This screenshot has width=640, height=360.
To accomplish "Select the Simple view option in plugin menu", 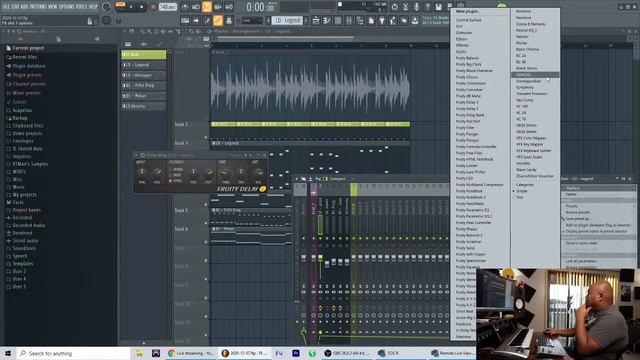I will (x=521, y=191).
